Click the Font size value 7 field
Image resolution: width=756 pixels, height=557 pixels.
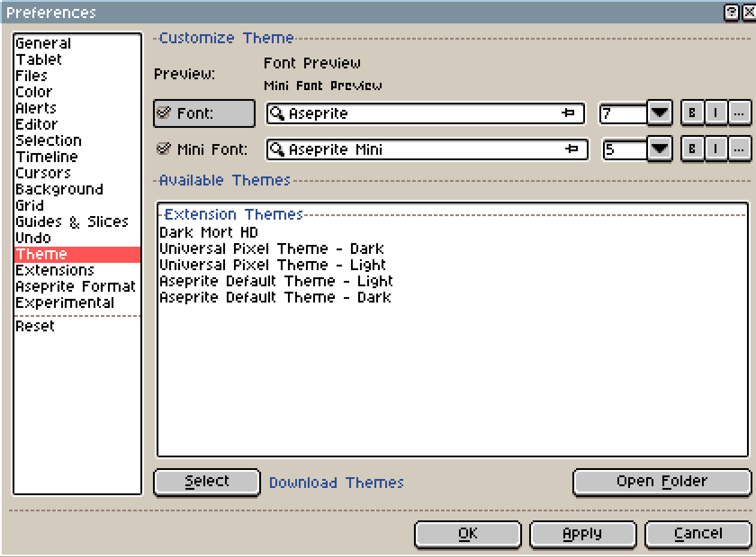pyautogui.click(x=623, y=113)
